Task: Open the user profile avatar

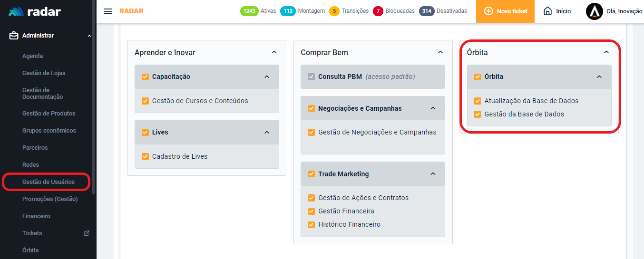Action: pyautogui.click(x=594, y=11)
